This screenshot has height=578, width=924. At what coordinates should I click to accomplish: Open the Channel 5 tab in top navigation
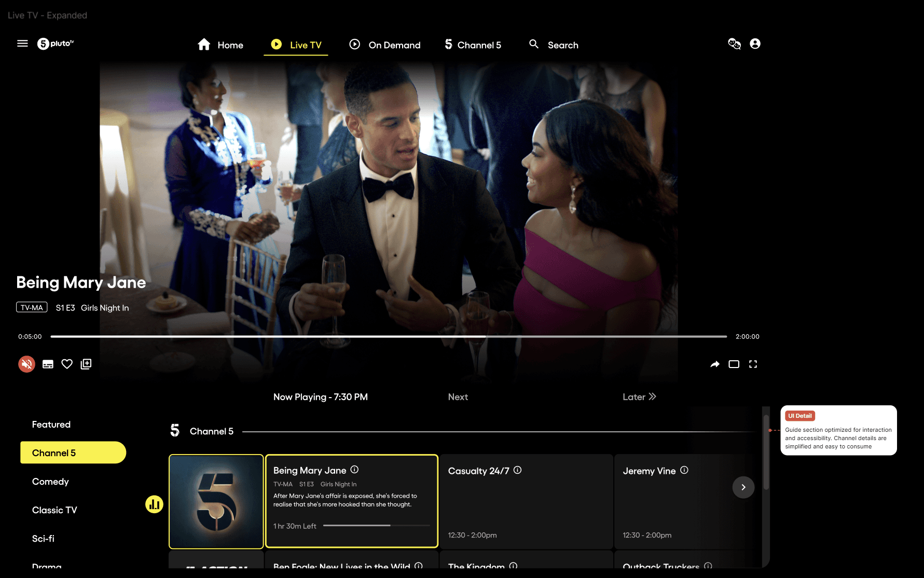[x=473, y=45]
